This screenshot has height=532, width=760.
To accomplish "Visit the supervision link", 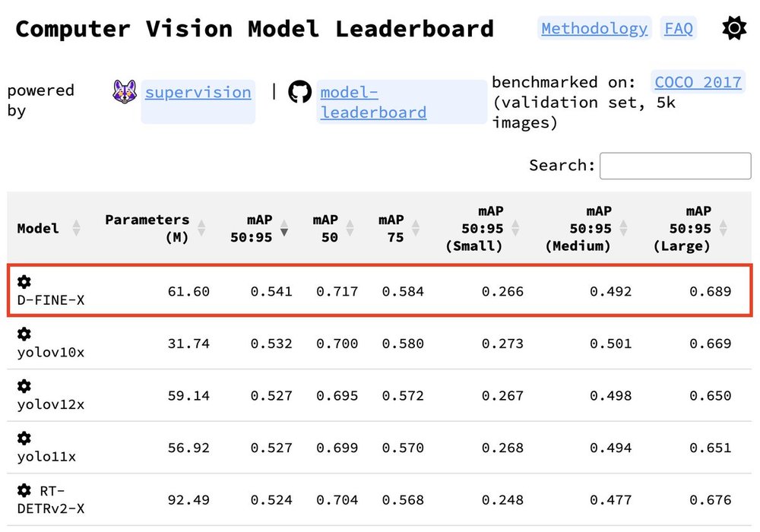I will click(198, 93).
